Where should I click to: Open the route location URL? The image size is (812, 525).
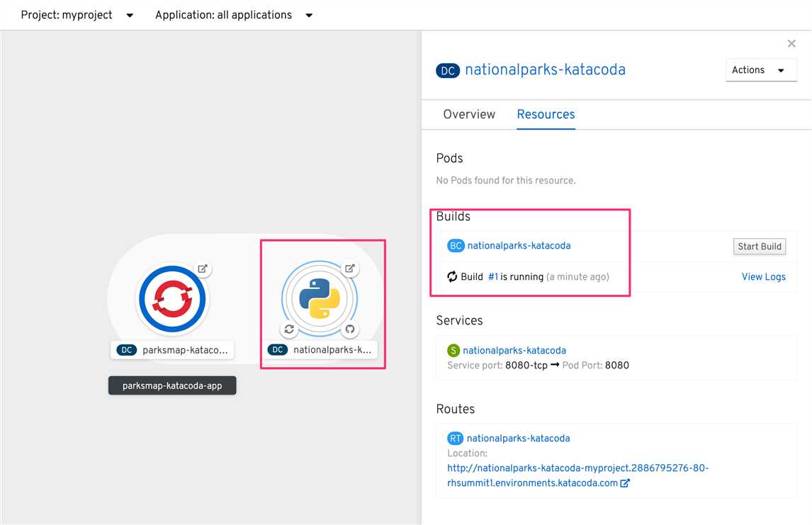(x=578, y=475)
